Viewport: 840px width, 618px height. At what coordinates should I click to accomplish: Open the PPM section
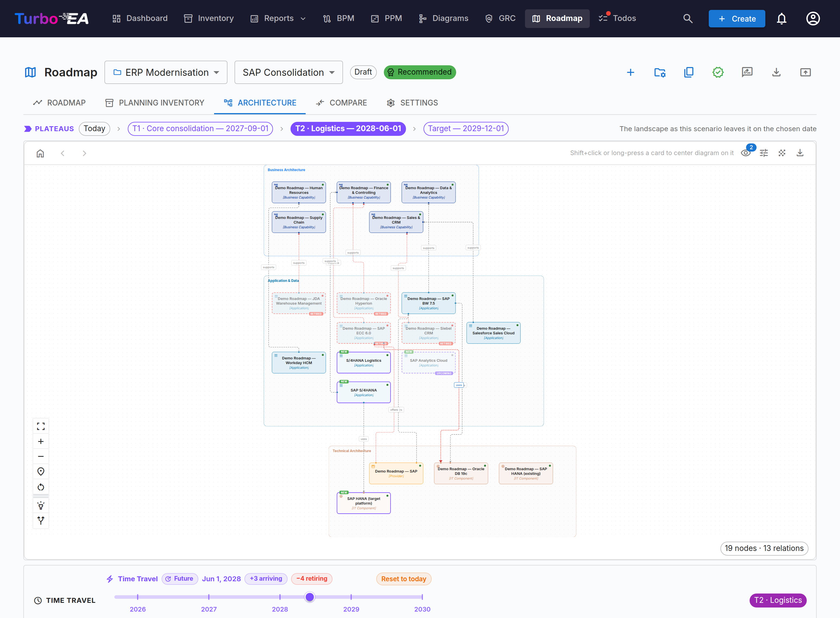pyautogui.click(x=386, y=18)
